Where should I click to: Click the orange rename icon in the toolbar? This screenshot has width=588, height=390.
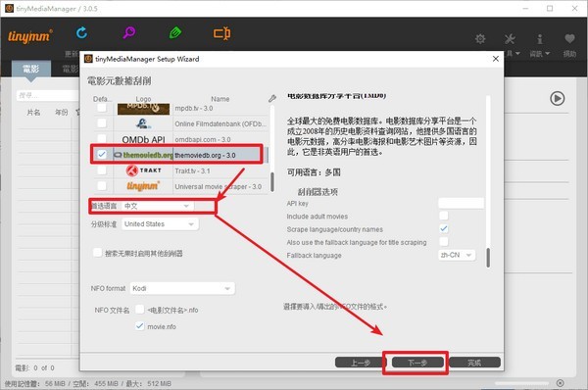coord(222,33)
